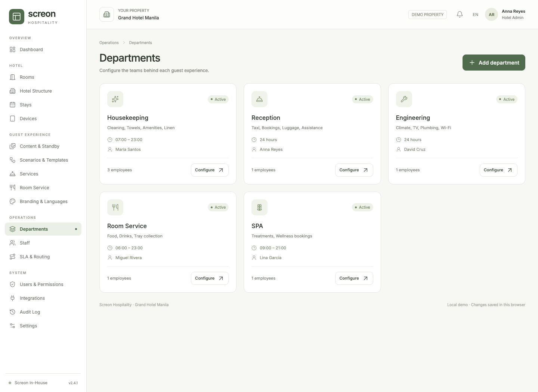This screenshot has width=538, height=392.
Task: Click the Screon logo icon
Action: point(16,17)
